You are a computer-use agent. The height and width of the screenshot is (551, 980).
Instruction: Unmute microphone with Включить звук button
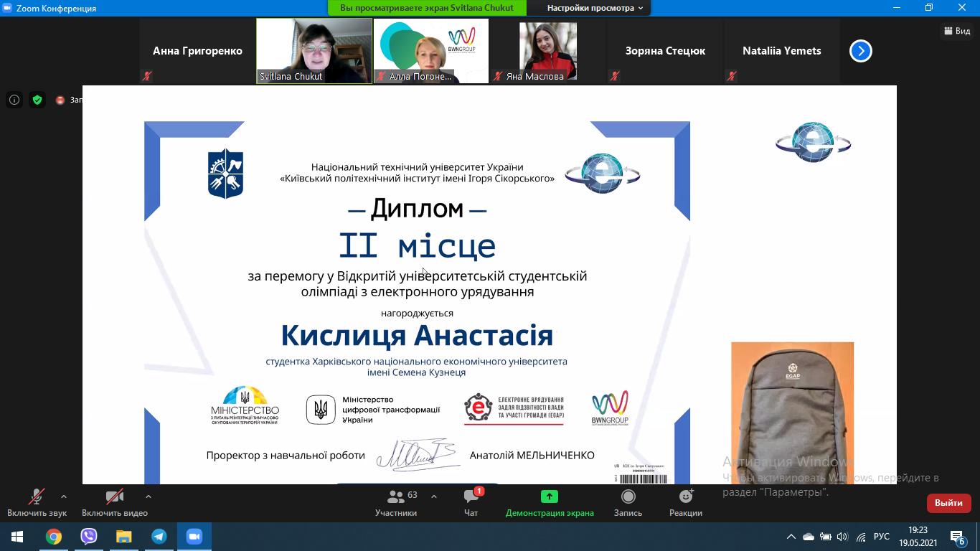point(37,503)
